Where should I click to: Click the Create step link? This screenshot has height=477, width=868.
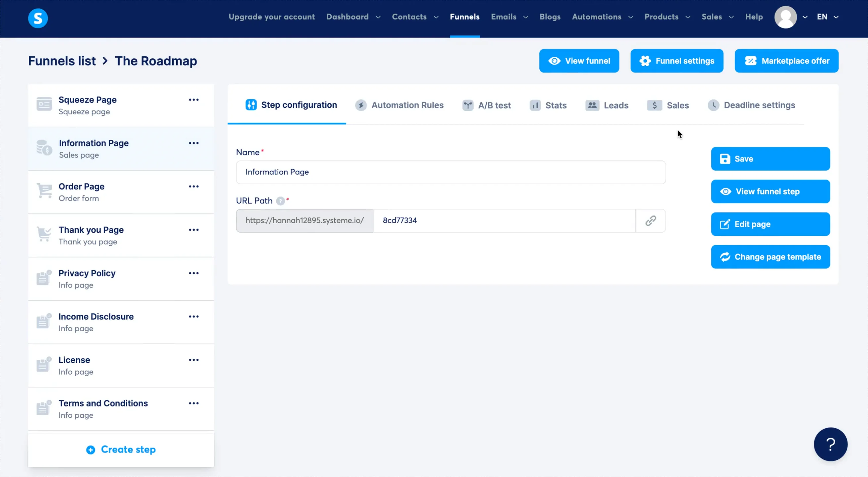click(121, 450)
